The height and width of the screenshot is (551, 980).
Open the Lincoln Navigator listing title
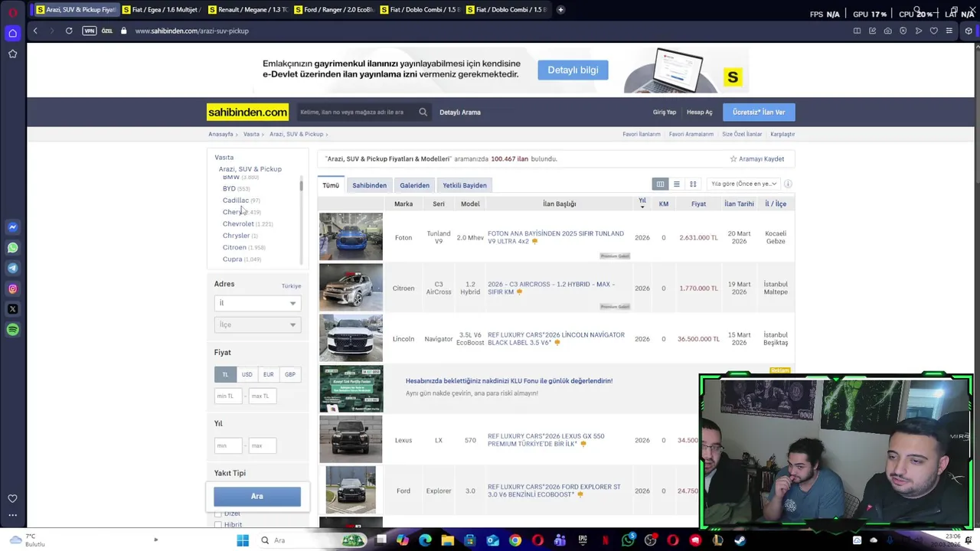point(556,338)
